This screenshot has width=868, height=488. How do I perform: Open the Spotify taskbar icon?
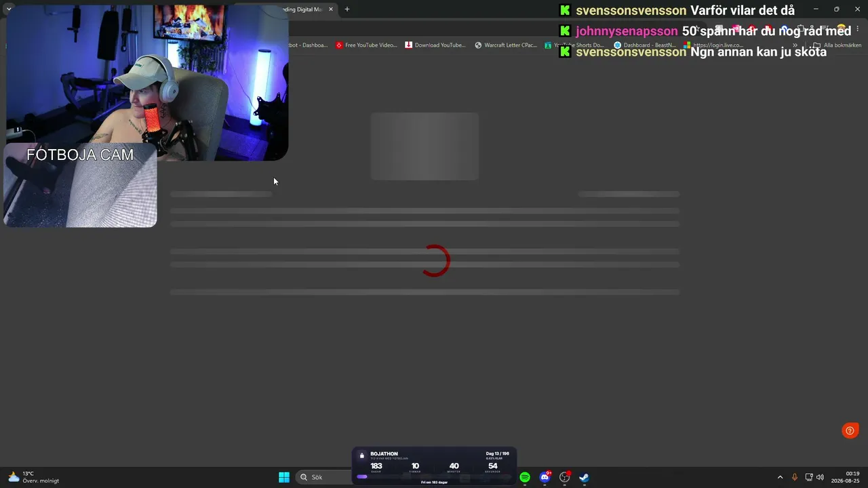click(525, 477)
